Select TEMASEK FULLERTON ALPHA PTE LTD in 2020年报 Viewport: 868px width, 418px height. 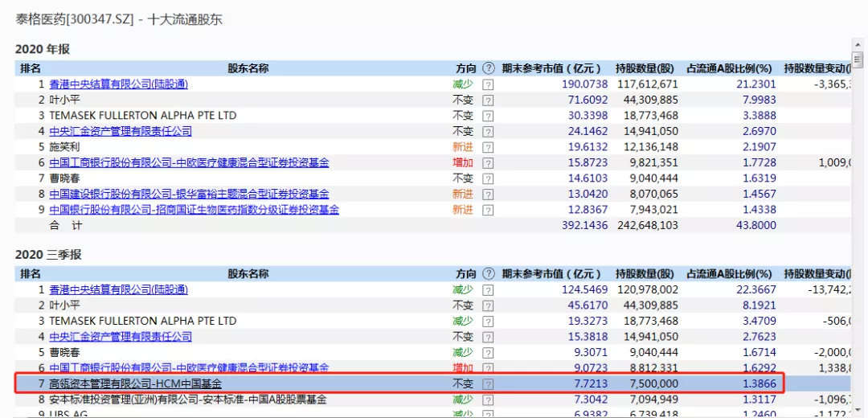point(143,116)
